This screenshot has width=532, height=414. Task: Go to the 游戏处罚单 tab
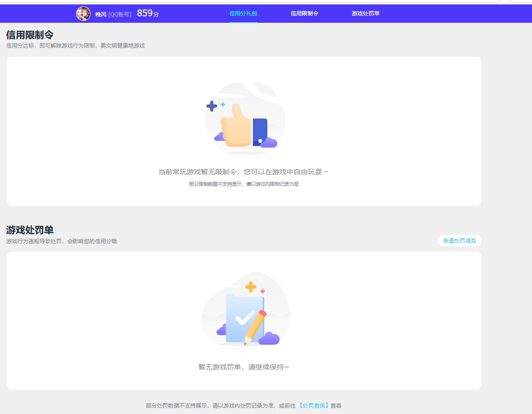(x=365, y=13)
